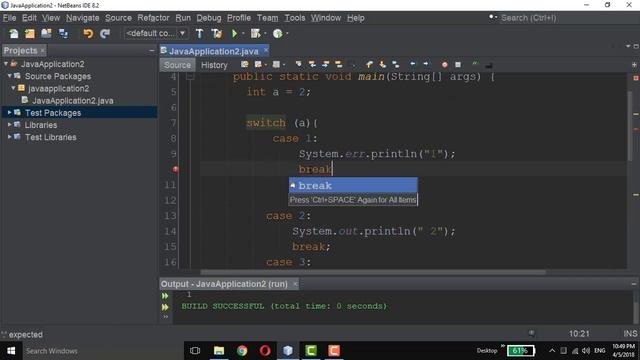Toggle the code fold on the main method line
Screen dimensions: 640x360
(x=190, y=77)
